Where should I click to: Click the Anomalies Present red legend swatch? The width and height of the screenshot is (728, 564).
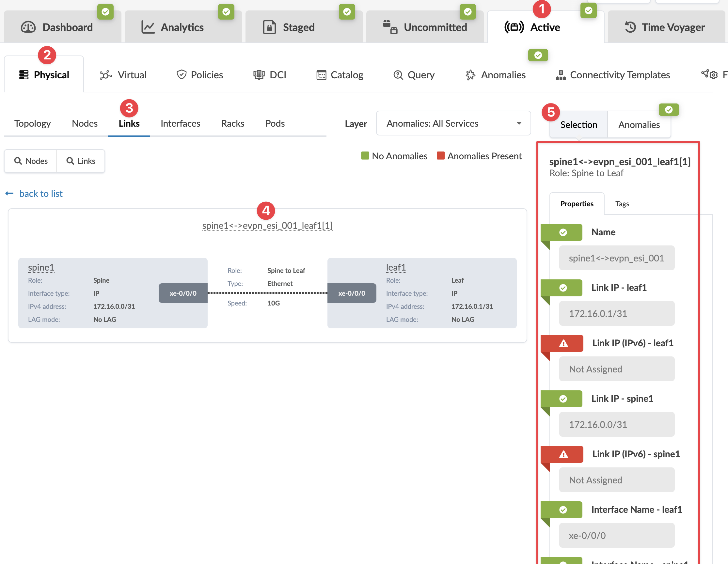click(440, 156)
